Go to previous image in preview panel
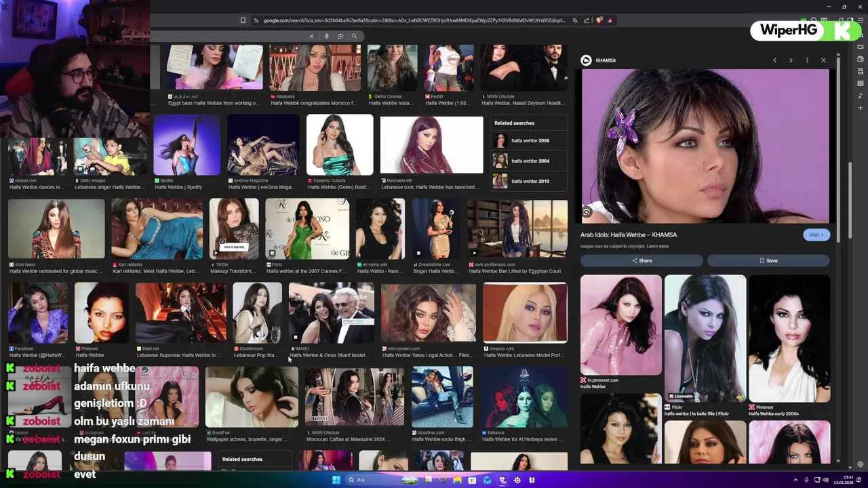Screen dimensions: 868x488 point(774,60)
